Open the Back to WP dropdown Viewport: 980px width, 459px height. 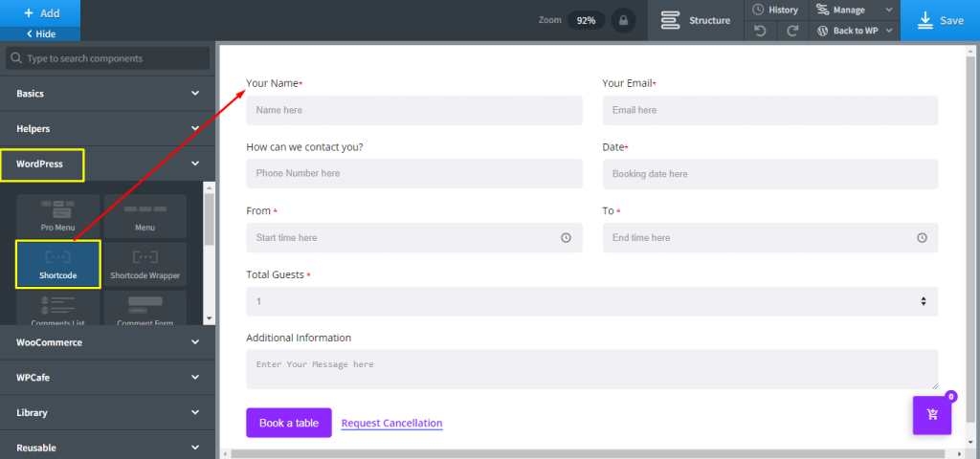[855, 31]
